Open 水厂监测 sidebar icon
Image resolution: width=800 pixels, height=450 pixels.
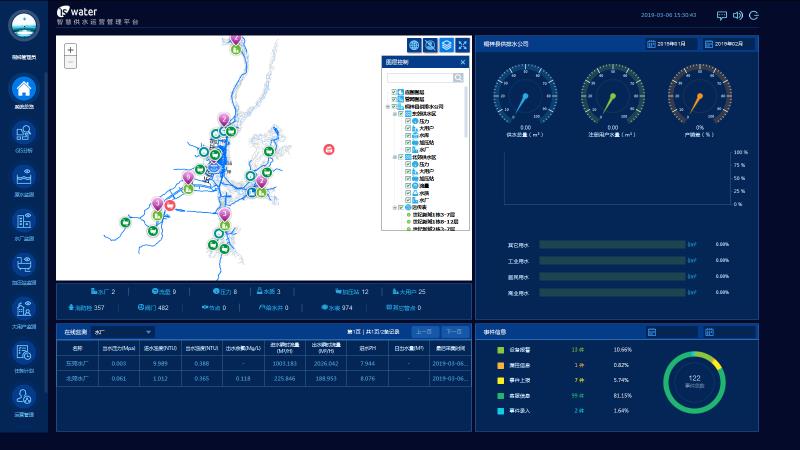(23, 221)
